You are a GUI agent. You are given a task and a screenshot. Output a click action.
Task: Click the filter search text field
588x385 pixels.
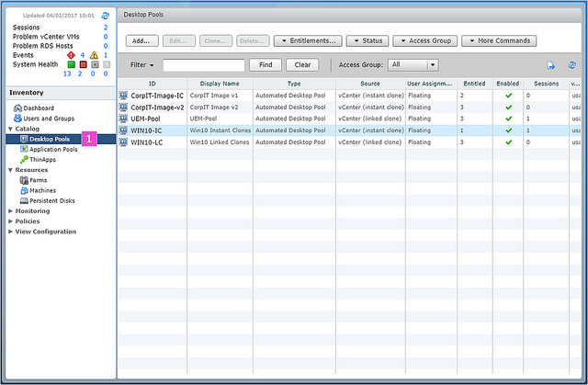[203, 65]
